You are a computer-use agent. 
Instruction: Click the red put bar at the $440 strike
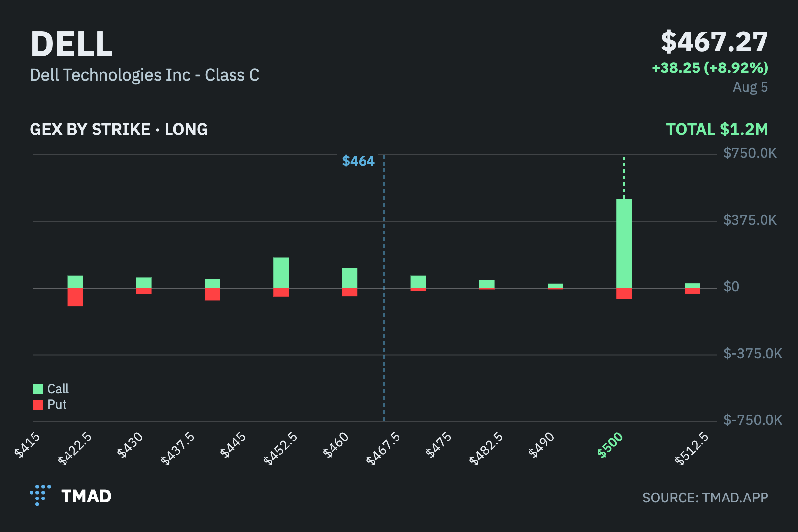pyautogui.click(x=212, y=295)
